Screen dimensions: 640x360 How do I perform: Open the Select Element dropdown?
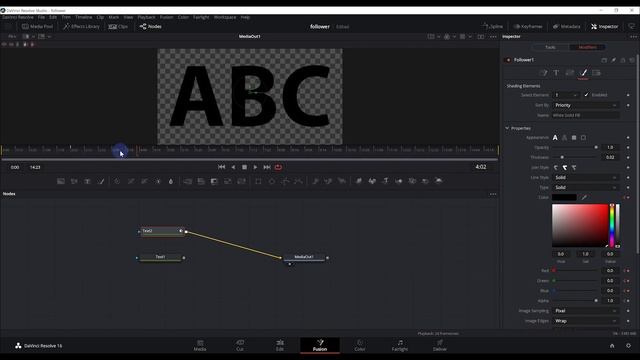coord(566,95)
